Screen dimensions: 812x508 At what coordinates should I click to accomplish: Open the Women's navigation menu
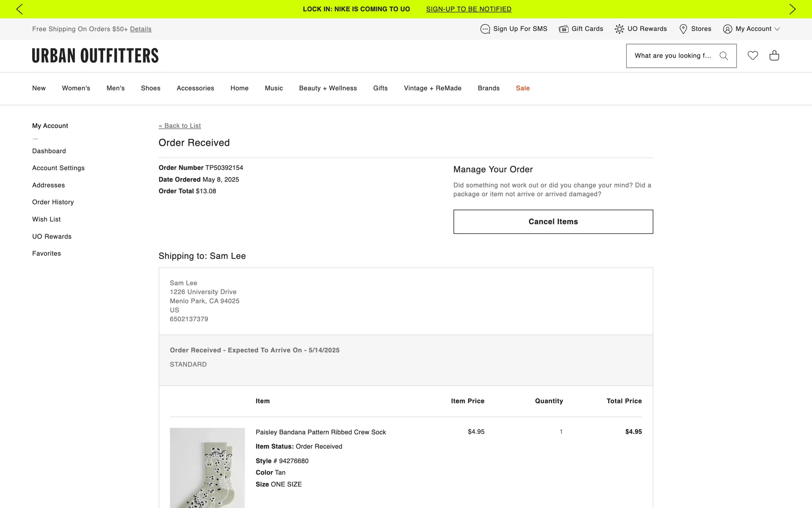point(76,88)
